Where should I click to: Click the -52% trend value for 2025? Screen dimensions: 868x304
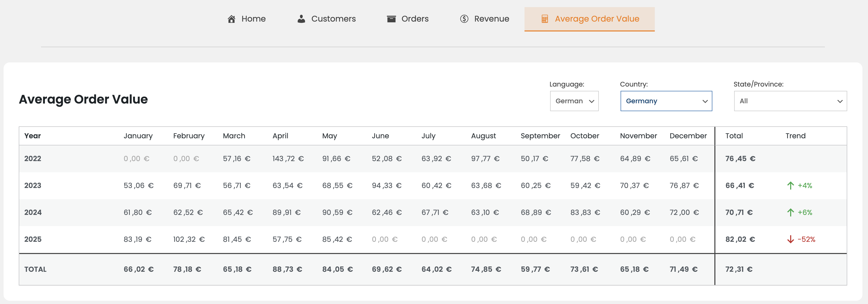pyautogui.click(x=806, y=240)
